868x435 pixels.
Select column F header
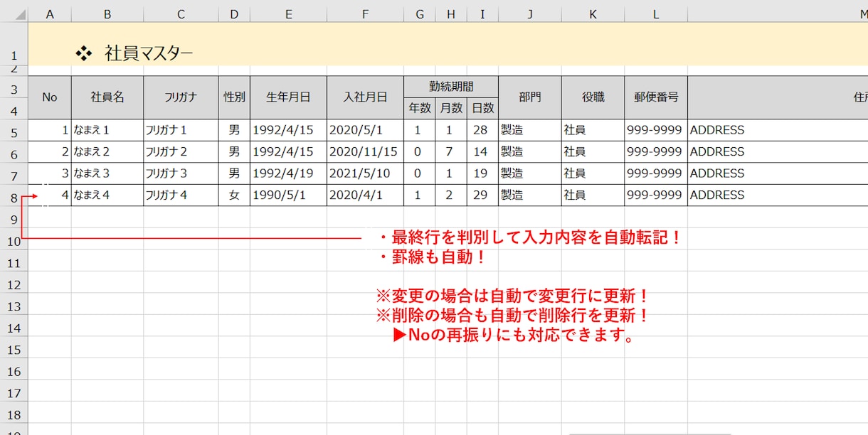365,14
